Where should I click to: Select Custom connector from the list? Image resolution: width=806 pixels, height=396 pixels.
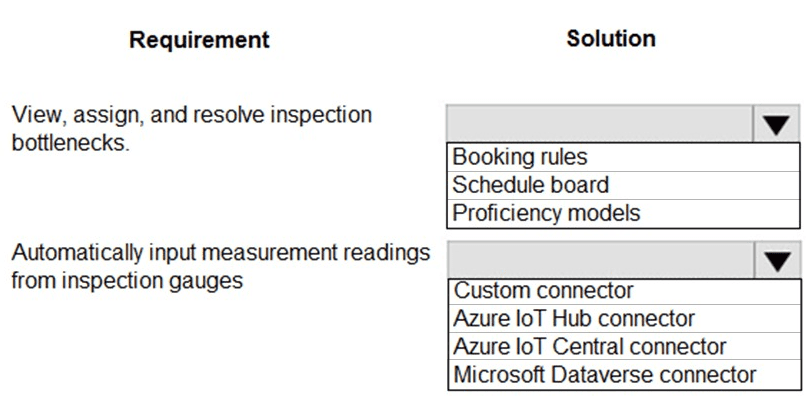click(x=624, y=291)
